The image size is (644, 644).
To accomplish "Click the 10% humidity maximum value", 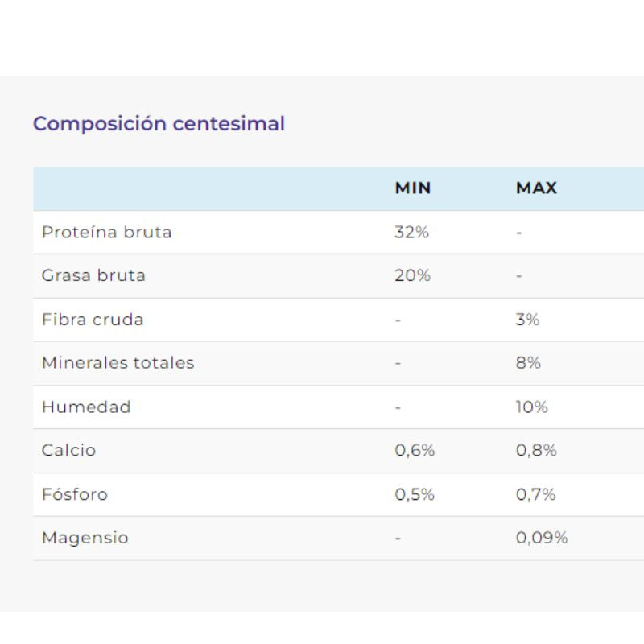I will pos(531,407).
